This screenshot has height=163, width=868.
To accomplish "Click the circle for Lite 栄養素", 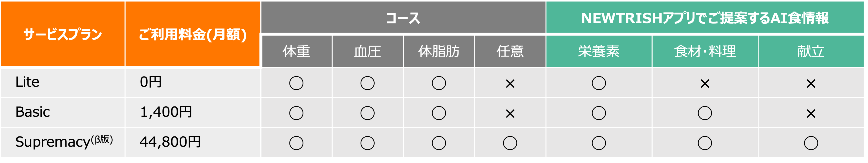I will coord(599,83).
